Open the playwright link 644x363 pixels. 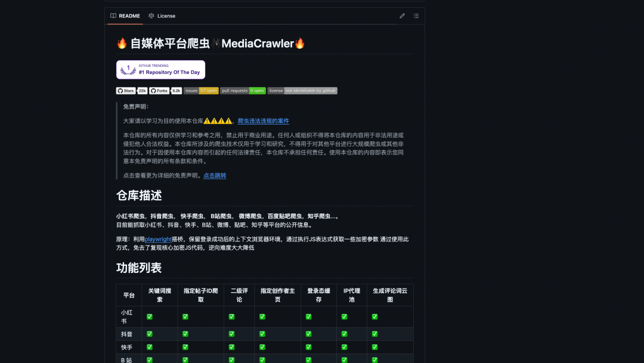point(158,240)
